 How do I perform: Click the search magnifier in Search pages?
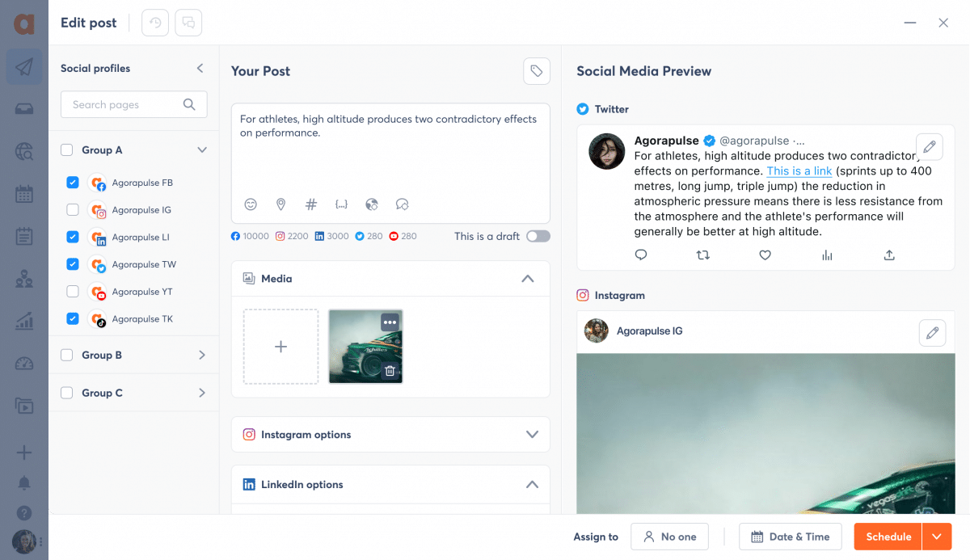pos(189,104)
